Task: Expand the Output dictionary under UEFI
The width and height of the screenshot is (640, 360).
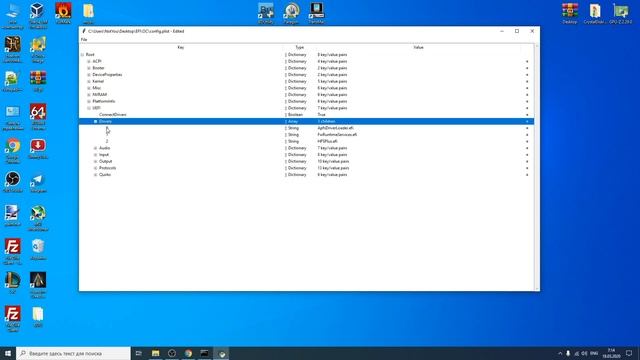Action: click(96, 161)
